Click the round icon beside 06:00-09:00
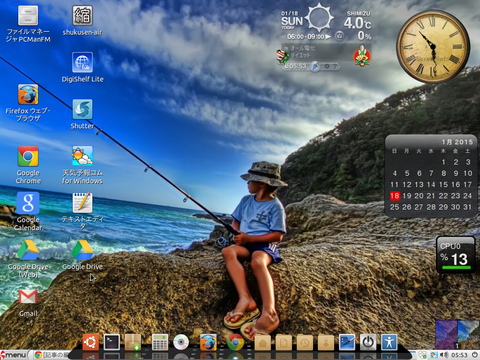The image size is (480, 360). 339,36
